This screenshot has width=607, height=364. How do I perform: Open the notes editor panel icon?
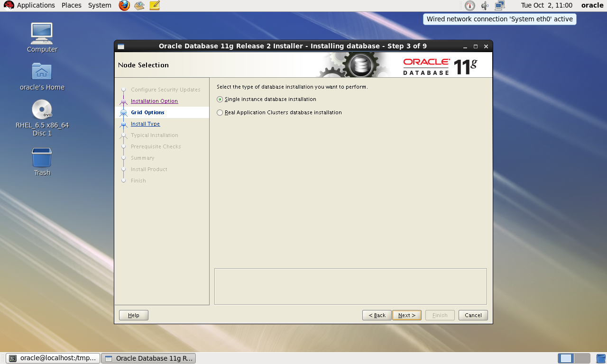pyautogui.click(x=155, y=6)
